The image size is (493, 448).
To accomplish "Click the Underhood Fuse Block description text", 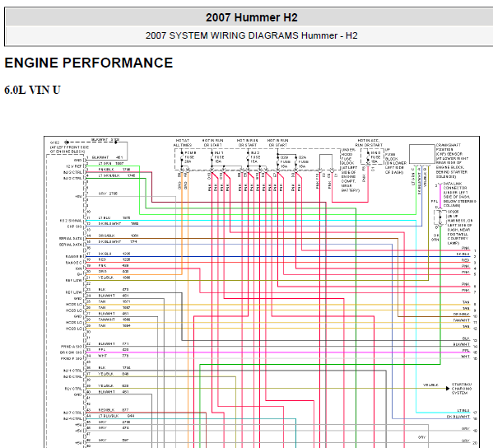I will [x=349, y=170].
